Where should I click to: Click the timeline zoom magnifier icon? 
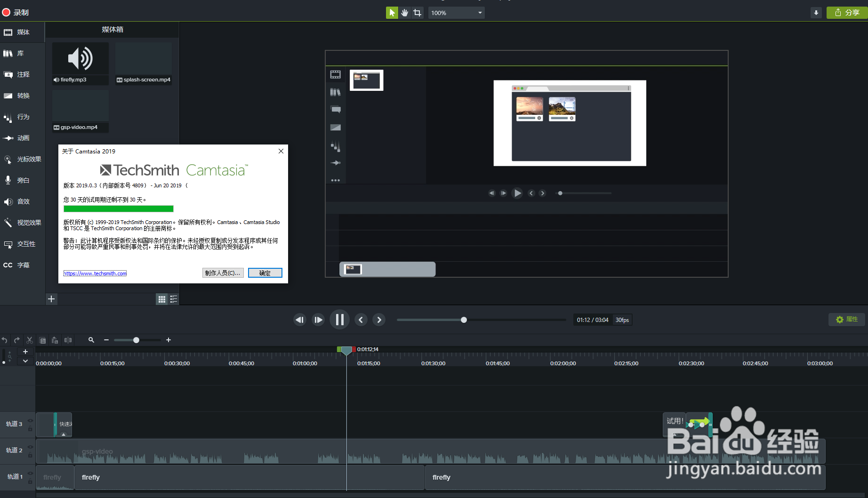91,340
